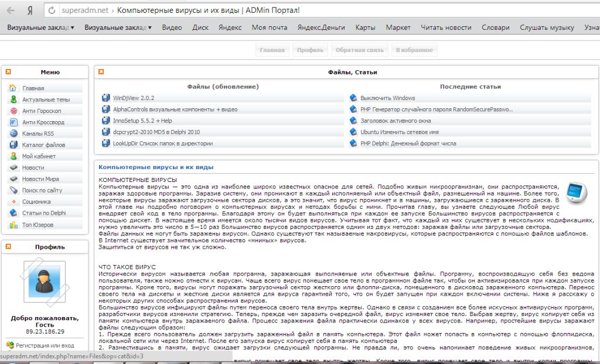Screen dimensions: 600x364
Task: Click the Каталог файлов menu link
Action: [43, 145]
